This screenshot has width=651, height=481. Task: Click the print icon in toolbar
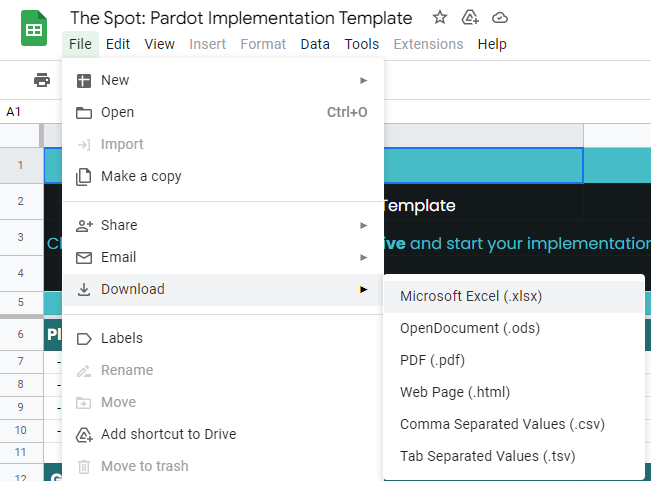[41, 80]
